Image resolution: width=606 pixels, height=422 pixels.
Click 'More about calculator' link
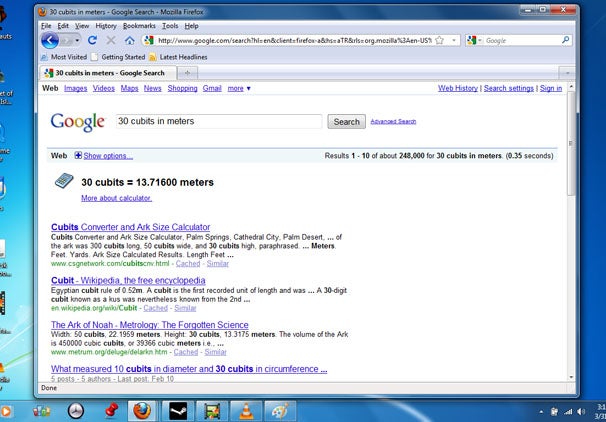pos(116,198)
